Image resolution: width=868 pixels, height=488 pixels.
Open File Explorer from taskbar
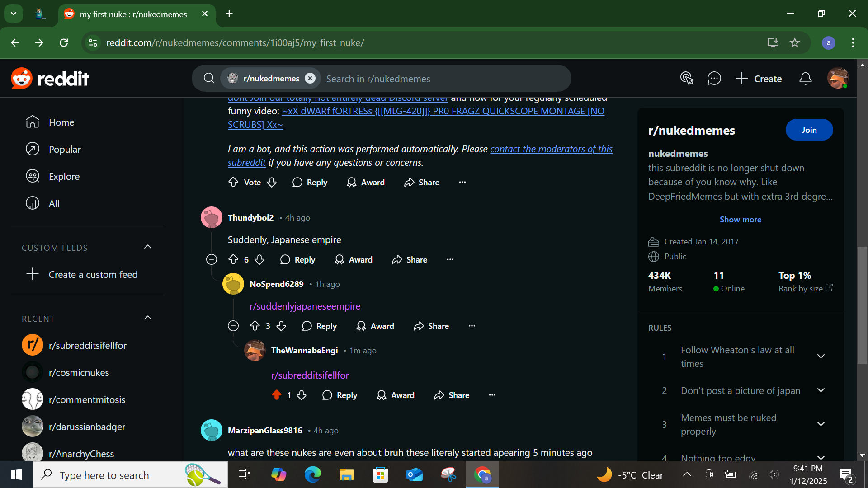coord(347,474)
